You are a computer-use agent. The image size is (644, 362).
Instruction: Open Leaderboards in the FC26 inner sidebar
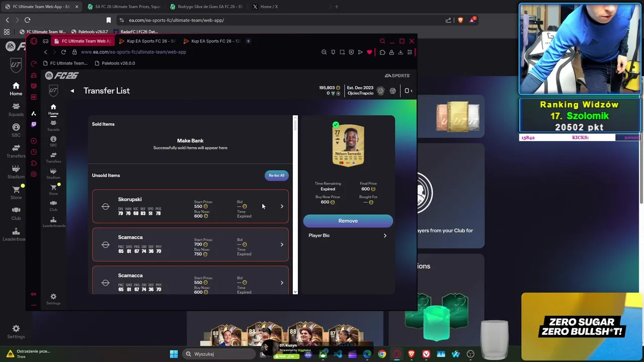(53, 222)
